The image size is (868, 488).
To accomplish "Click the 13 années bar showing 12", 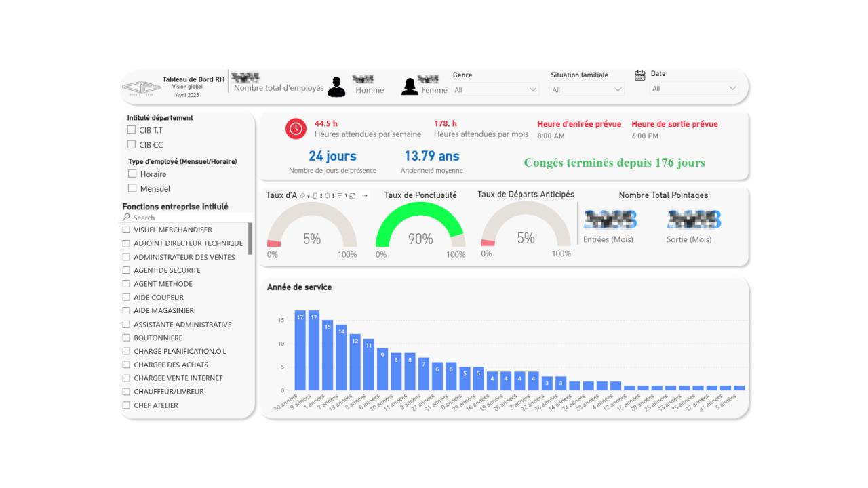I will 355,362.
